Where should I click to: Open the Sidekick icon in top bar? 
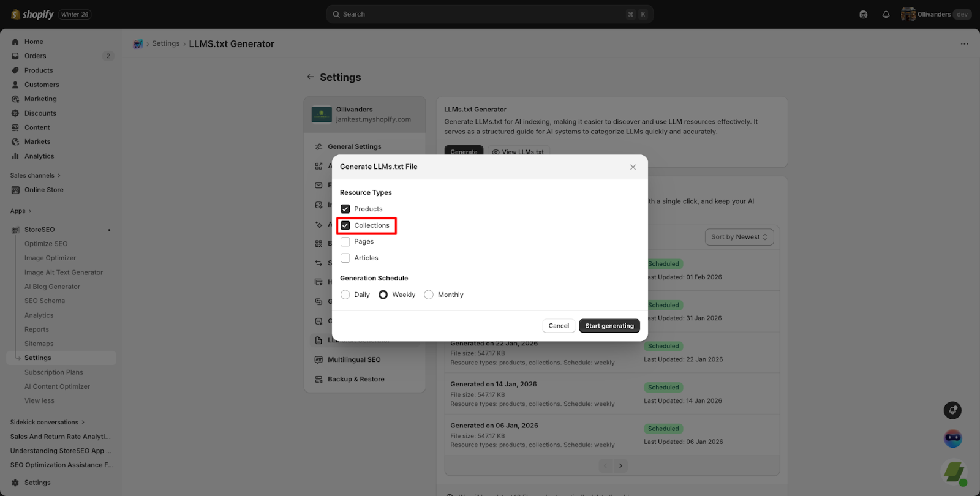point(864,14)
